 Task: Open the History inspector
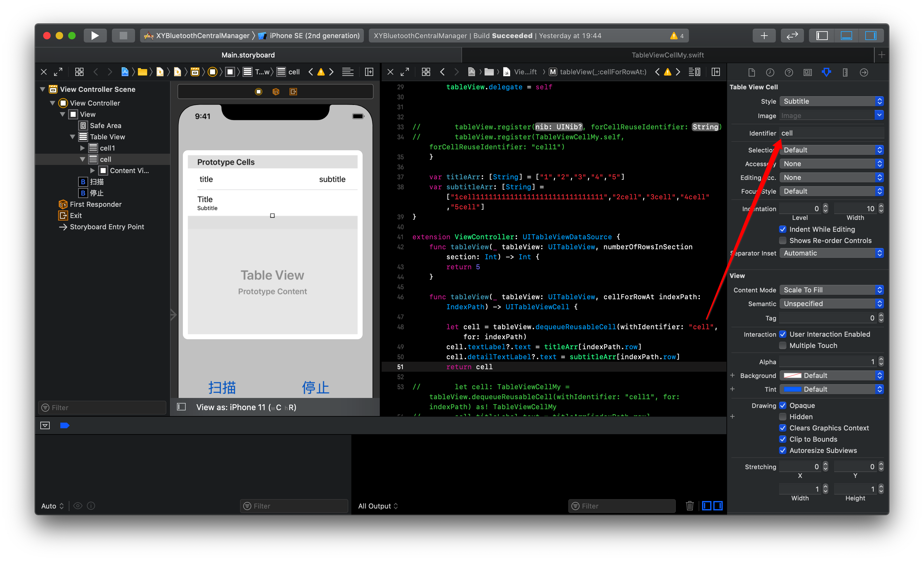(770, 72)
